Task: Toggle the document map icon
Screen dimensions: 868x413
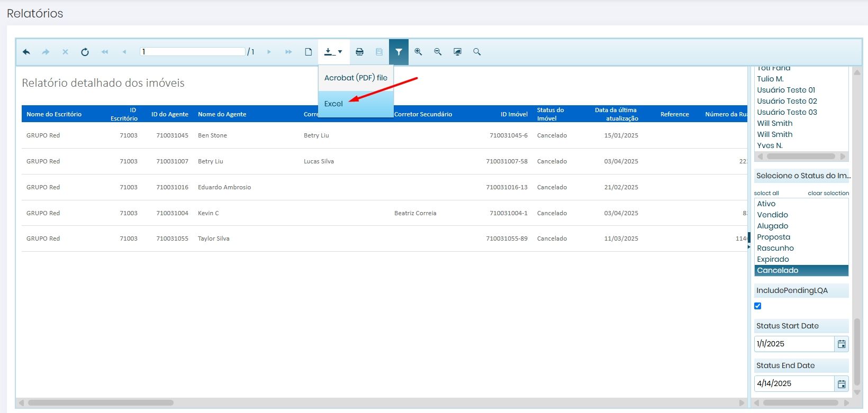Action: tap(379, 52)
